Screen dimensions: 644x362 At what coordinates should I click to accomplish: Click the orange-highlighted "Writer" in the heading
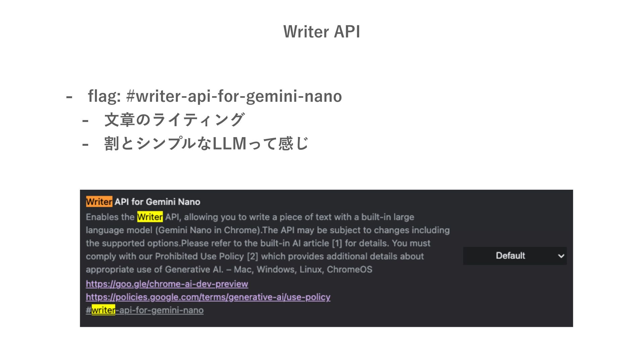point(99,202)
